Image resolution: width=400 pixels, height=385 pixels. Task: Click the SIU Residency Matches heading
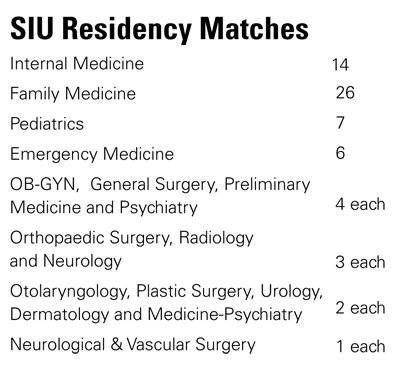point(159,29)
